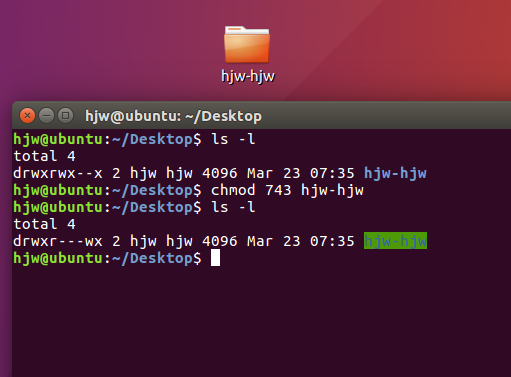The image size is (511, 377).
Task: Click the chmod 743 hjw-hjw command text
Action: pyautogui.click(x=287, y=190)
